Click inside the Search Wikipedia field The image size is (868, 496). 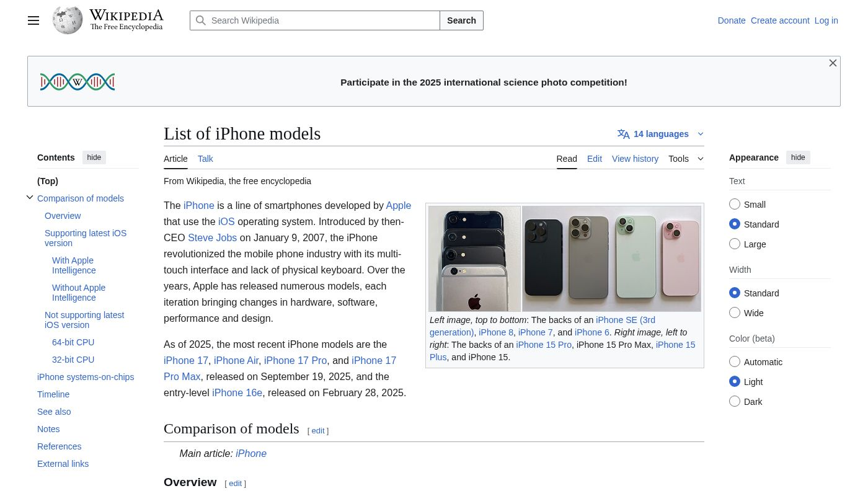click(x=322, y=20)
